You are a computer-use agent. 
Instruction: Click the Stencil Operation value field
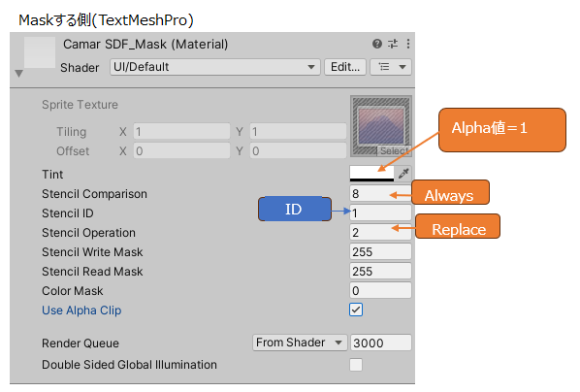pos(380,233)
